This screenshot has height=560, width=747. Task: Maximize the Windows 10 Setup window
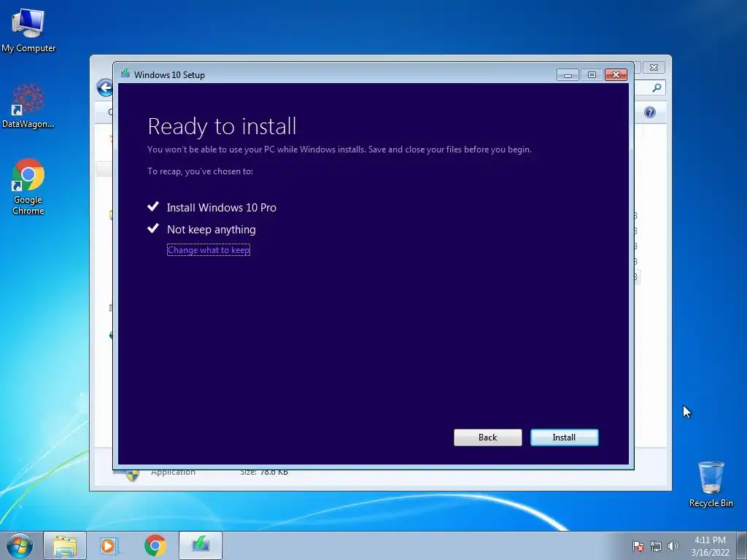click(x=592, y=75)
